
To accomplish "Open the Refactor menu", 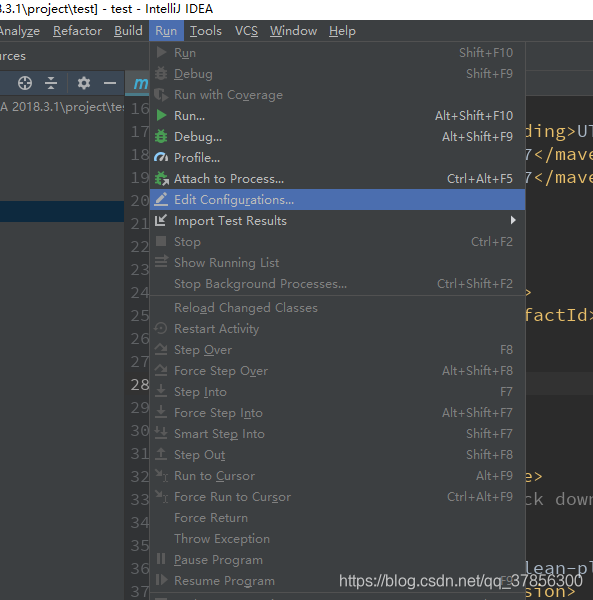I will click(77, 31).
